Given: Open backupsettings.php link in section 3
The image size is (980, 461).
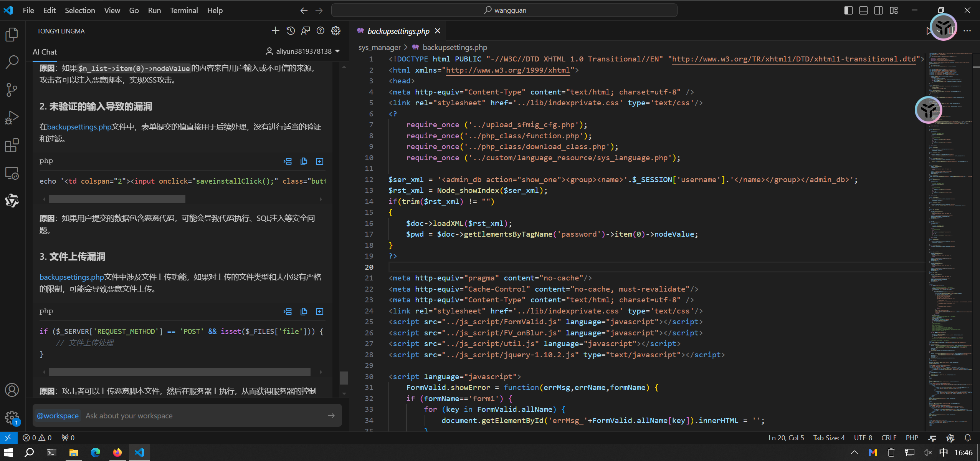Looking at the screenshot, I should tap(72, 277).
